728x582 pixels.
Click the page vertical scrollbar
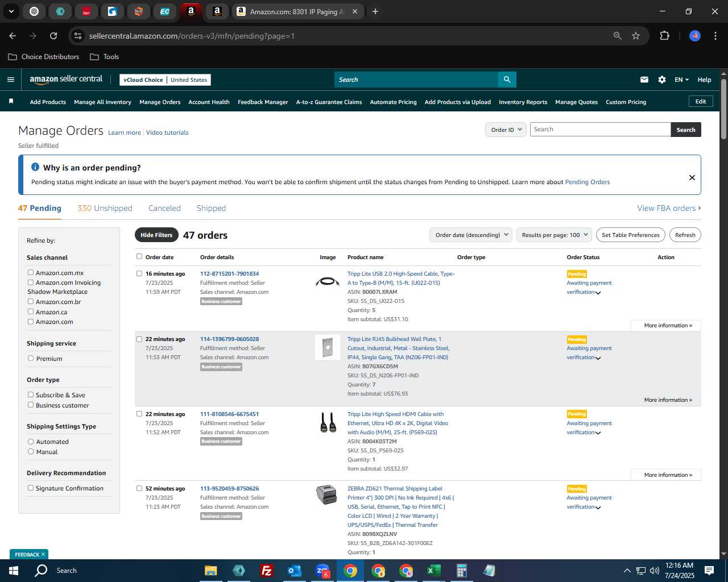[723, 109]
